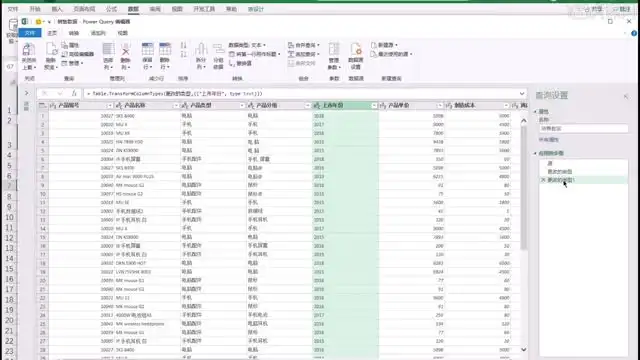
Task: Click the Keep Rows (保留行) icon
Action: point(147,50)
